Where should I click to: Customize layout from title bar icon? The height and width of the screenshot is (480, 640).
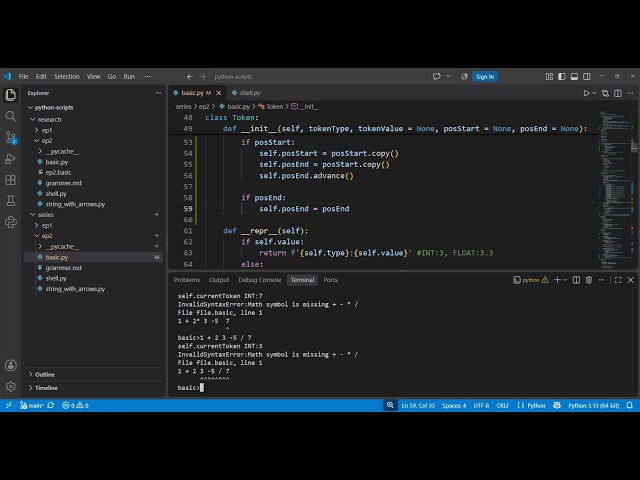549,76
